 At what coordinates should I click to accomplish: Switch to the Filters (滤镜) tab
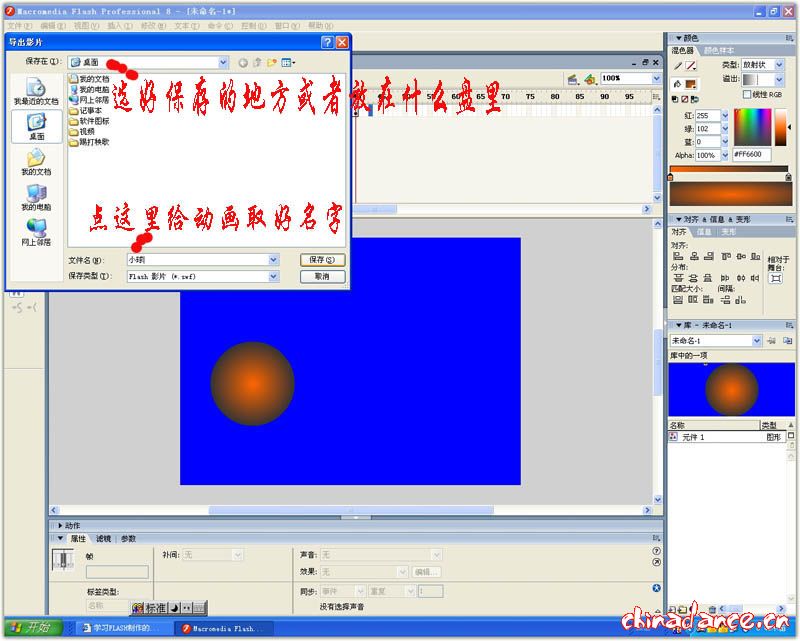pyautogui.click(x=103, y=538)
